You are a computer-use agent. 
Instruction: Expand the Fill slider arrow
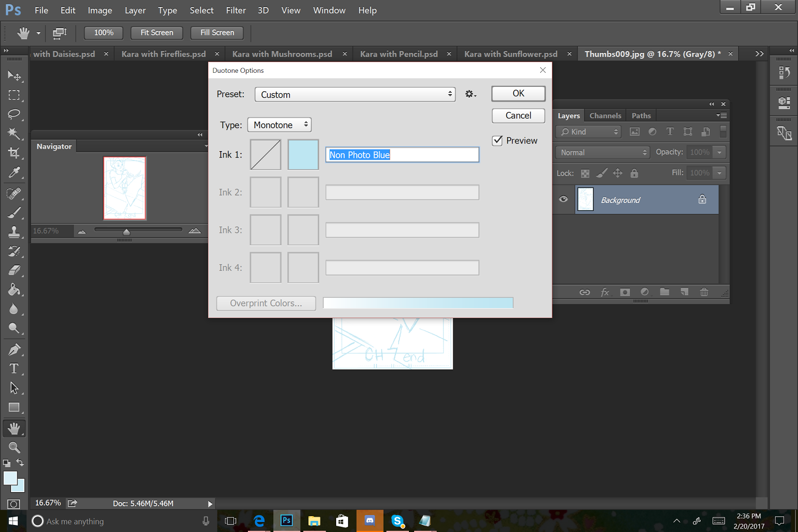(x=719, y=173)
